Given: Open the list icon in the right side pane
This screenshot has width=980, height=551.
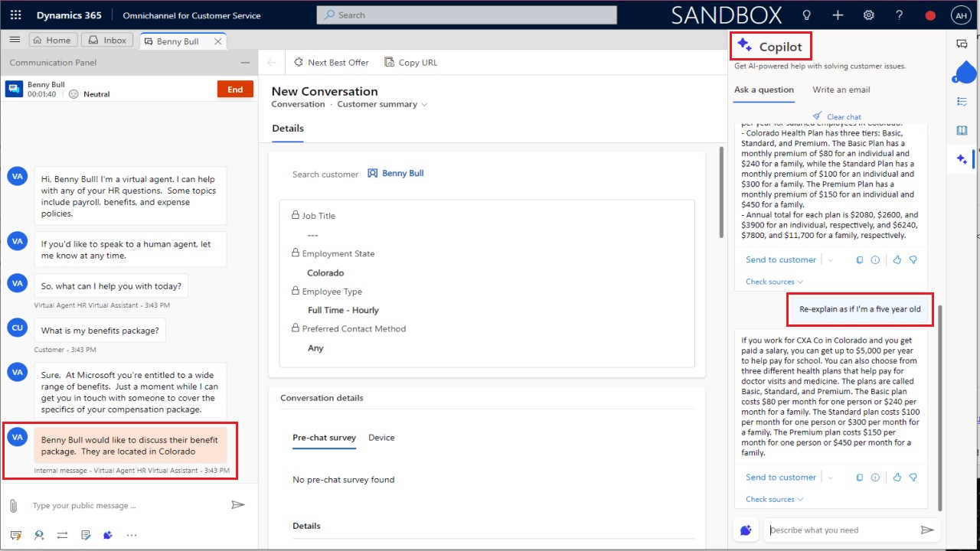Looking at the screenshot, I should pos(962,101).
